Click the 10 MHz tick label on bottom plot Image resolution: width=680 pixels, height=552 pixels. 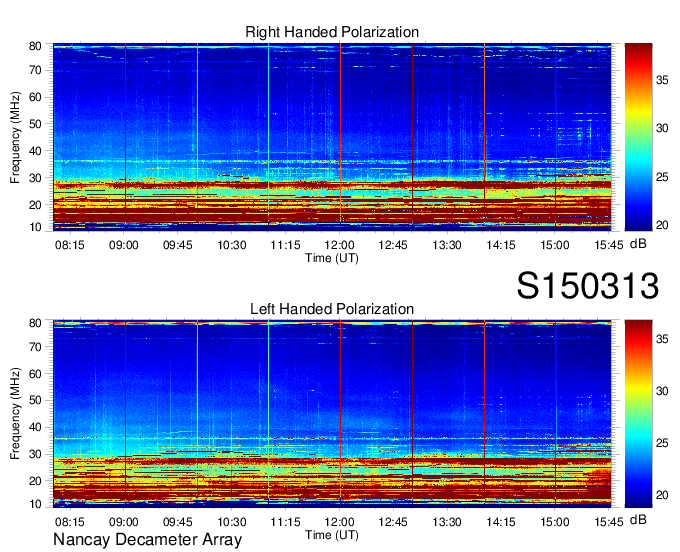point(35,504)
